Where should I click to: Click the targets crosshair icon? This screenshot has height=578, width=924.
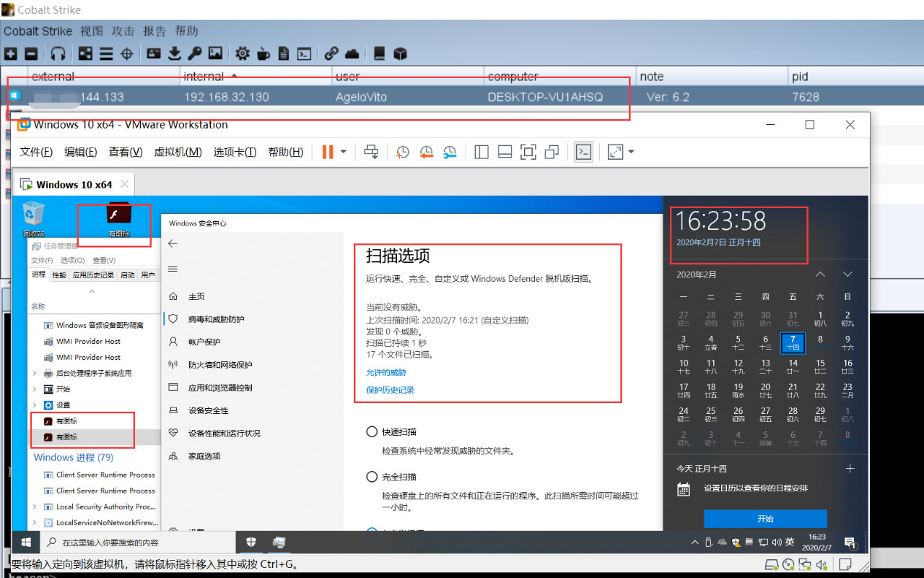click(127, 53)
